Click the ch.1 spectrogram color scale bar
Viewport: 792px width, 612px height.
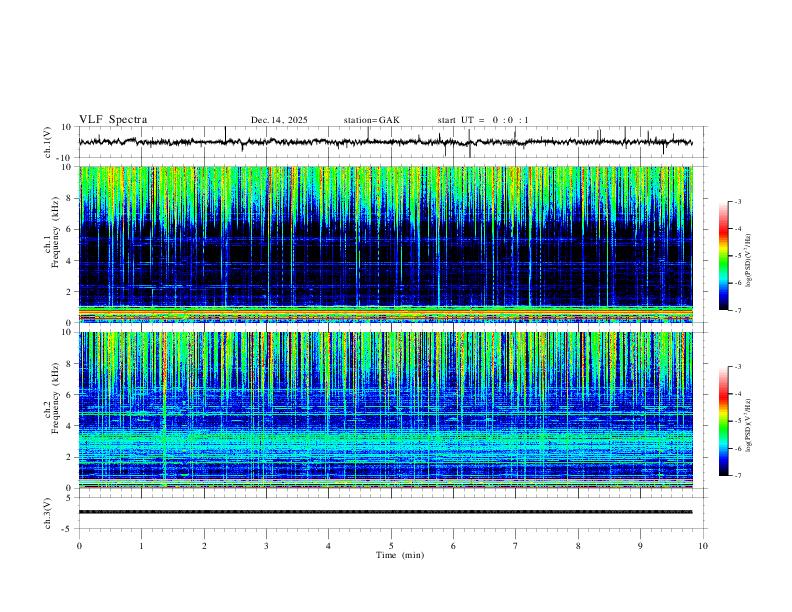tap(723, 256)
